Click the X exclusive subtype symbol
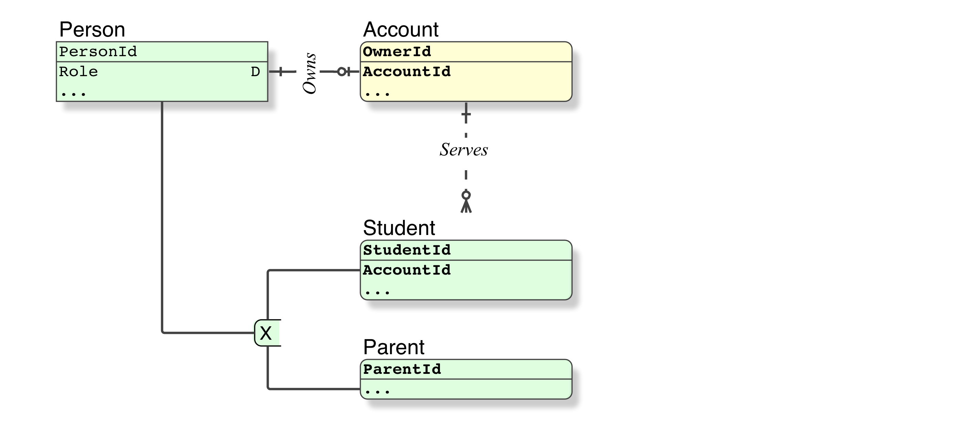The image size is (980, 430). click(x=266, y=333)
